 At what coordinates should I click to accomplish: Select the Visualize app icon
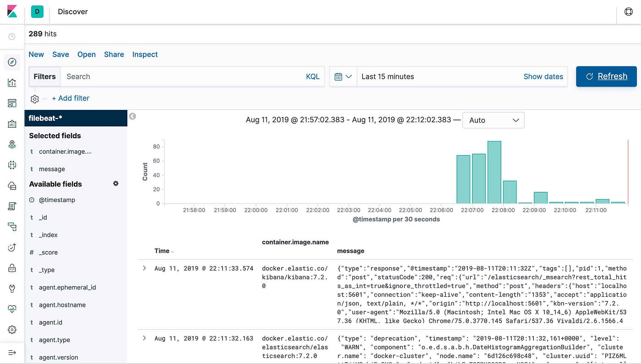point(12,83)
